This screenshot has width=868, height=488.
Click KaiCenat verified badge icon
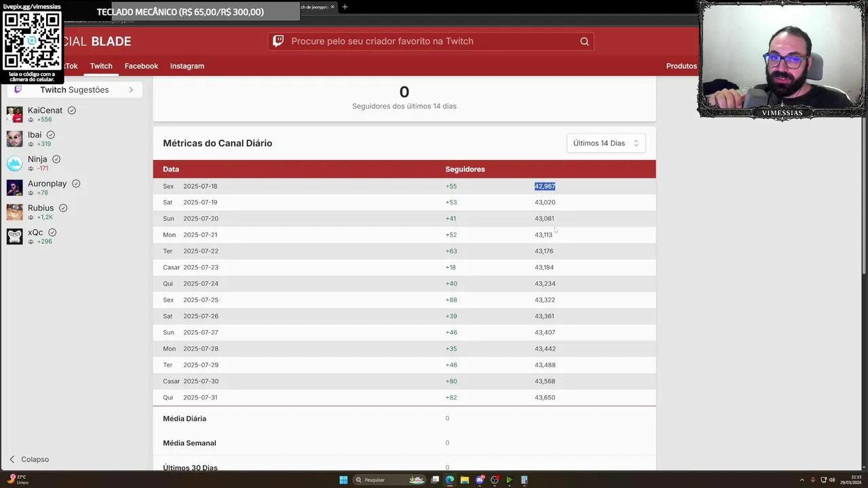click(71, 110)
